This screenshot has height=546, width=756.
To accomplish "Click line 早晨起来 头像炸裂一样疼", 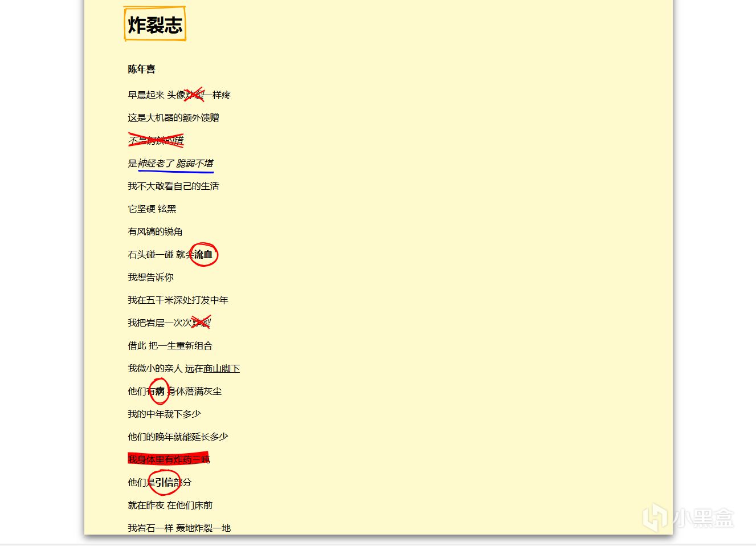I will pyautogui.click(x=179, y=95).
